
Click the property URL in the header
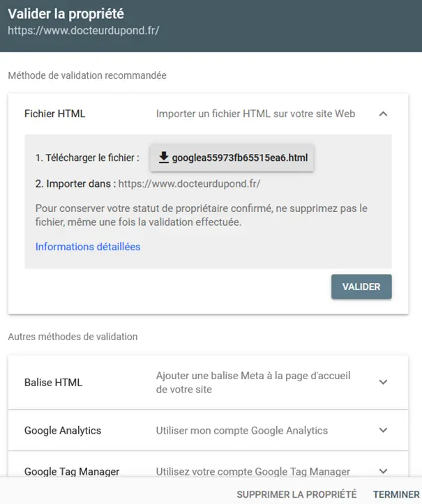click(83, 31)
